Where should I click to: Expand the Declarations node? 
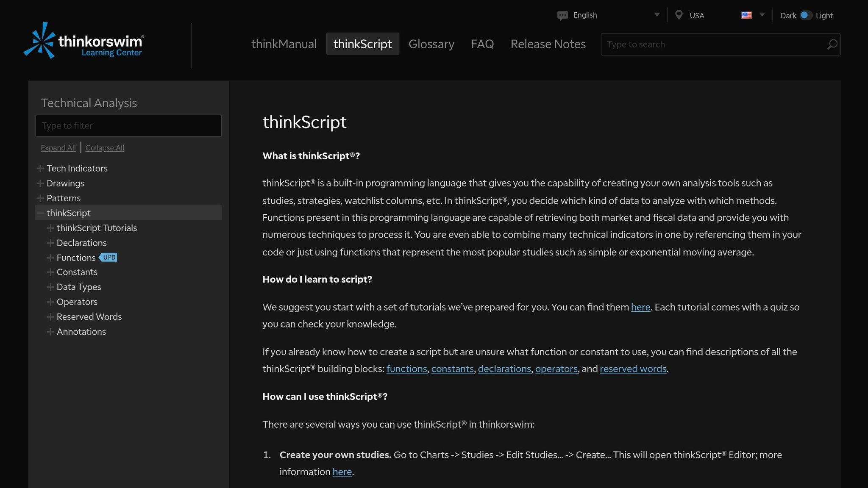click(x=50, y=243)
